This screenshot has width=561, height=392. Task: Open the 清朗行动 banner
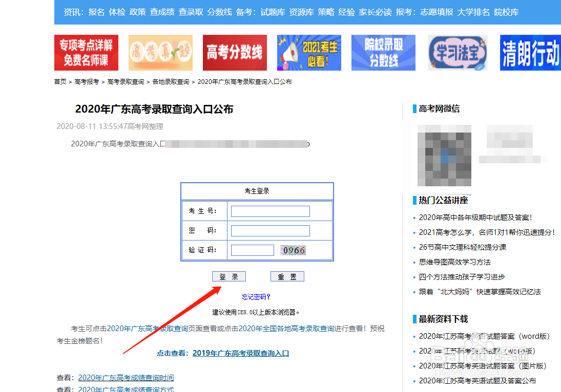(530, 52)
